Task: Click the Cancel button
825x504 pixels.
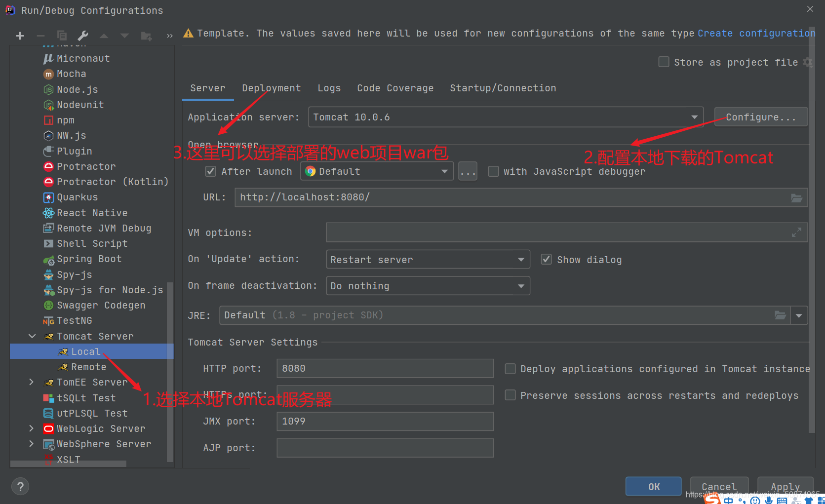Action: click(x=719, y=487)
